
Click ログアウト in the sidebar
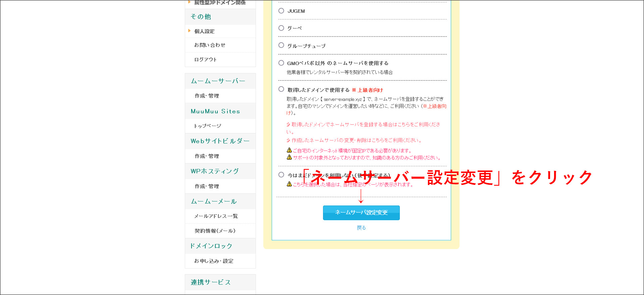click(205, 59)
